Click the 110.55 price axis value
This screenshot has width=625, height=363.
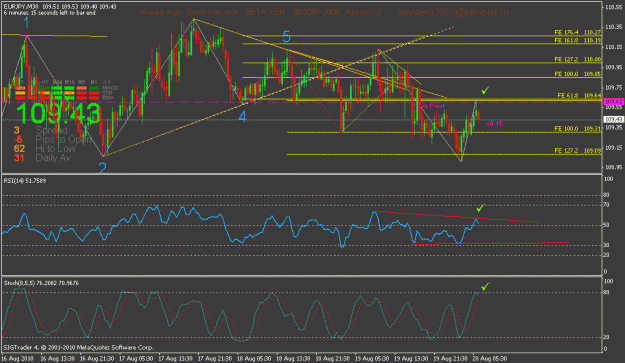tap(614, 7)
